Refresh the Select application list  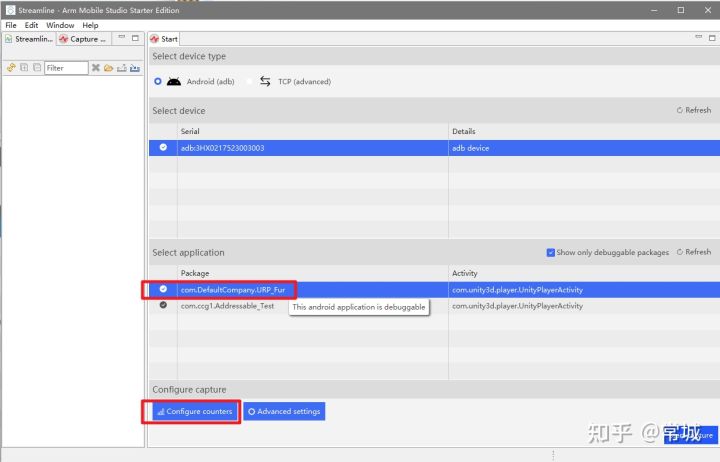pos(694,252)
